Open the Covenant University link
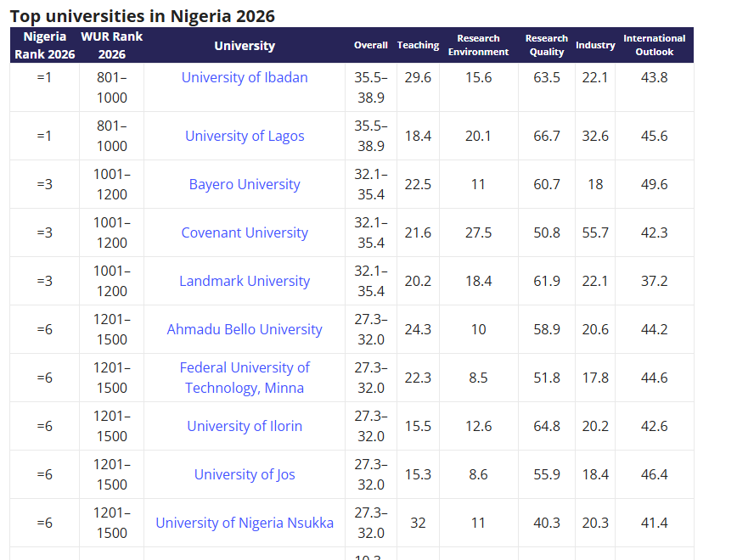This screenshot has width=737, height=560. pyautogui.click(x=245, y=232)
